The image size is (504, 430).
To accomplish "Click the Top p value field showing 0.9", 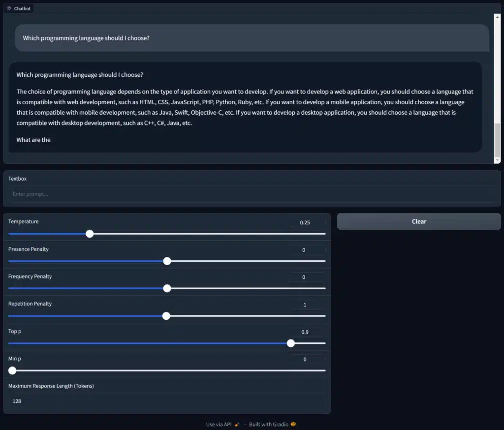I will coord(308,332).
